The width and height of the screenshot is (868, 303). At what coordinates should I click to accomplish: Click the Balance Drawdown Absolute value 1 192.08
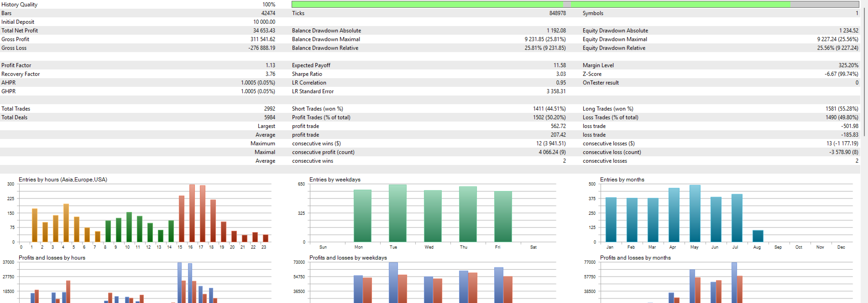[556, 31]
